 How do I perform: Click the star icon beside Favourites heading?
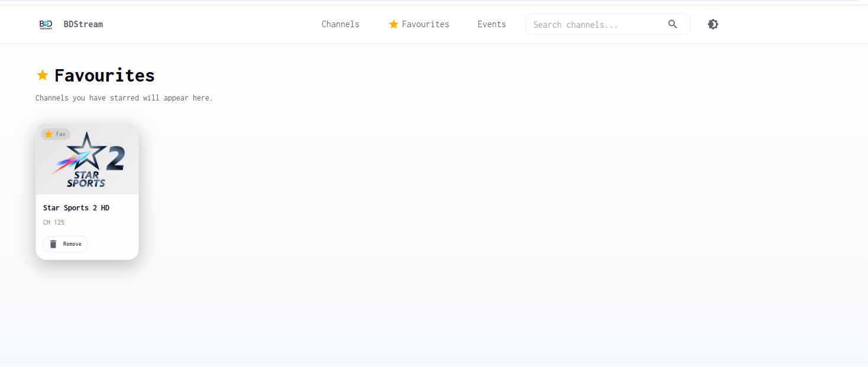tap(43, 75)
